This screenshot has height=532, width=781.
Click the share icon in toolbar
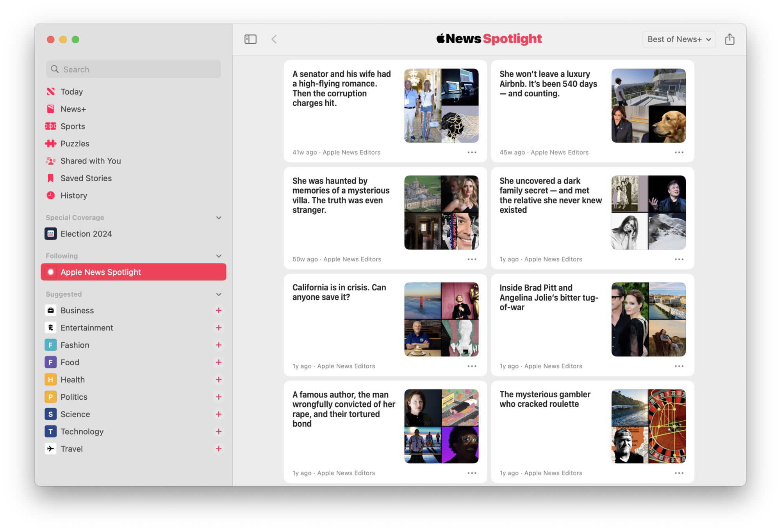pyautogui.click(x=729, y=39)
